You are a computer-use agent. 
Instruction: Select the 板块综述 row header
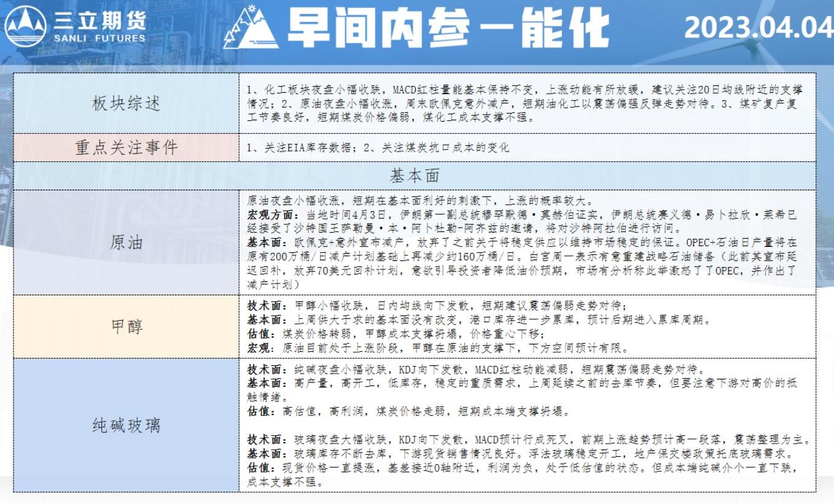coord(127,103)
